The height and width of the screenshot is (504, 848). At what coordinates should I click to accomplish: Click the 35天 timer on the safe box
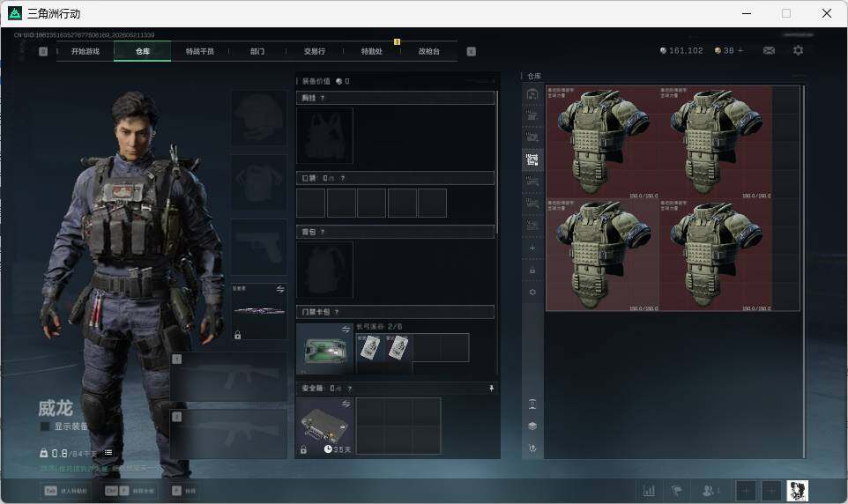click(x=338, y=449)
